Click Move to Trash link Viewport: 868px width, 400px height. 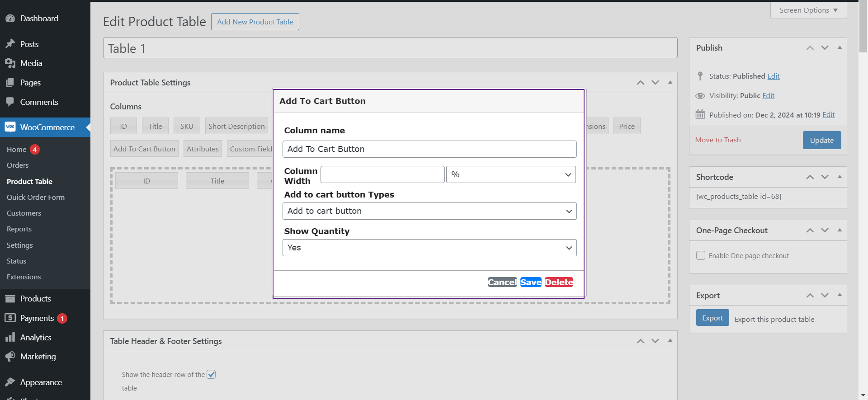point(717,140)
